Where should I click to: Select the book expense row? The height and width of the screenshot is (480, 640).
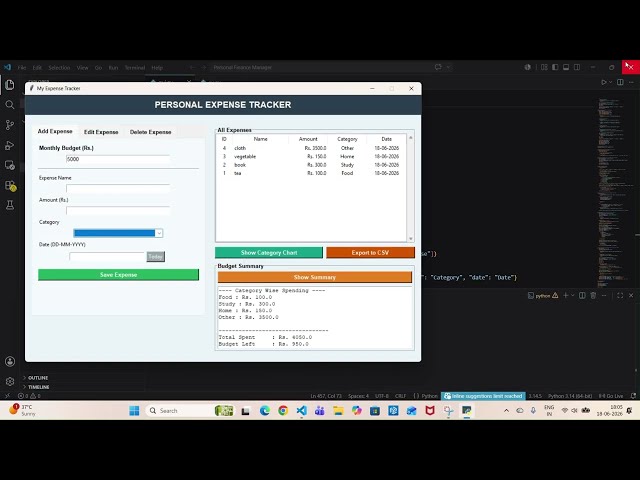(x=311, y=165)
